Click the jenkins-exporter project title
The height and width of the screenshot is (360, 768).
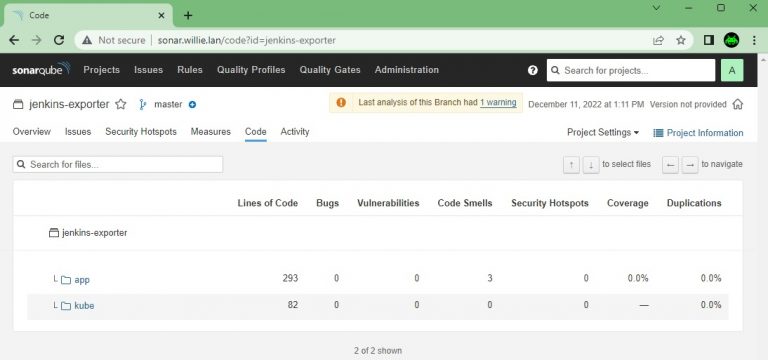(69, 104)
